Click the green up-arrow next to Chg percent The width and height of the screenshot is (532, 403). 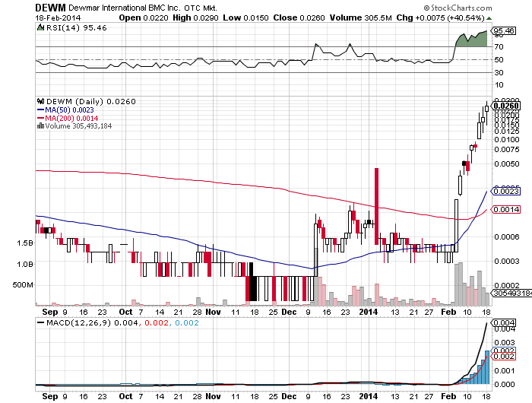(x=489, y=18)
